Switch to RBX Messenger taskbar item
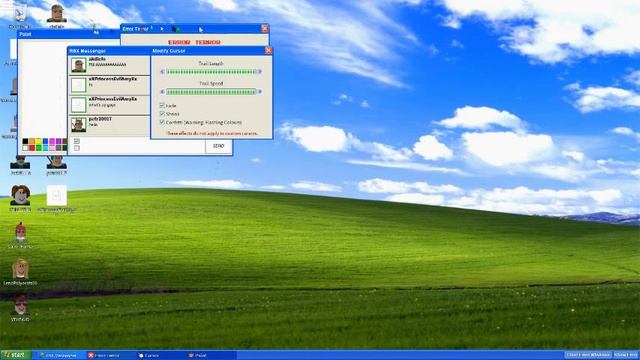Screen dimensions: 640x360 click(59, 356)
